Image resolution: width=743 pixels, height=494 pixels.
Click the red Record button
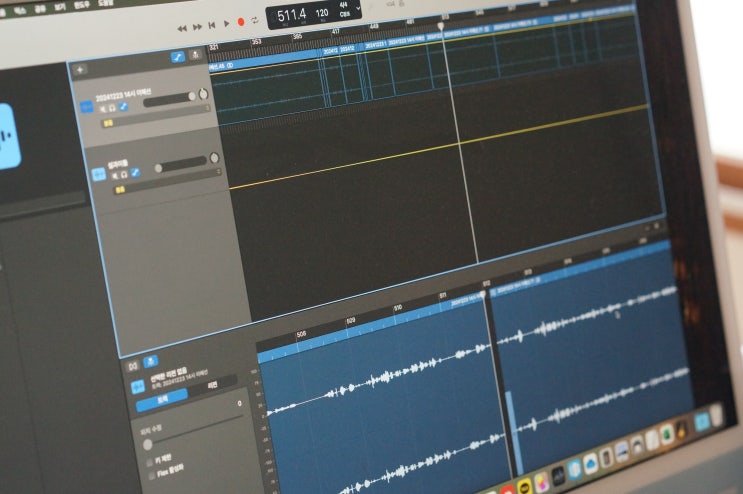(x=241, y=22)
